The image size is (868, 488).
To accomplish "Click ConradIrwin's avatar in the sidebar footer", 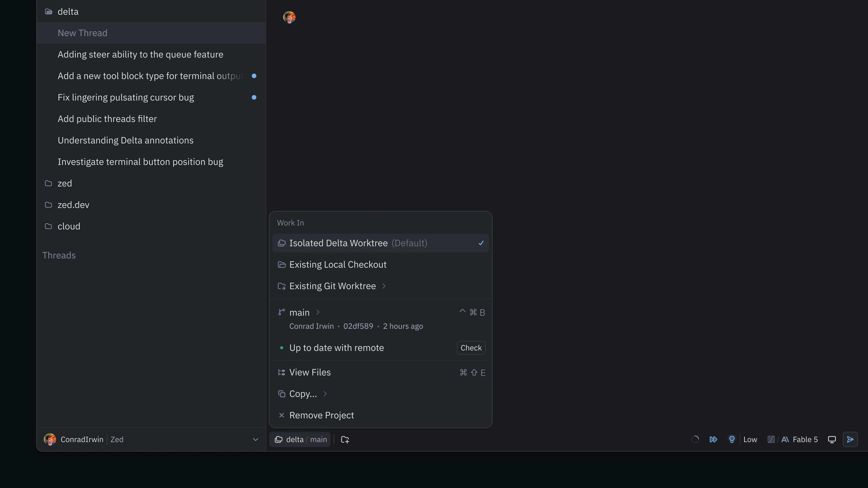I will click(50, 440).
